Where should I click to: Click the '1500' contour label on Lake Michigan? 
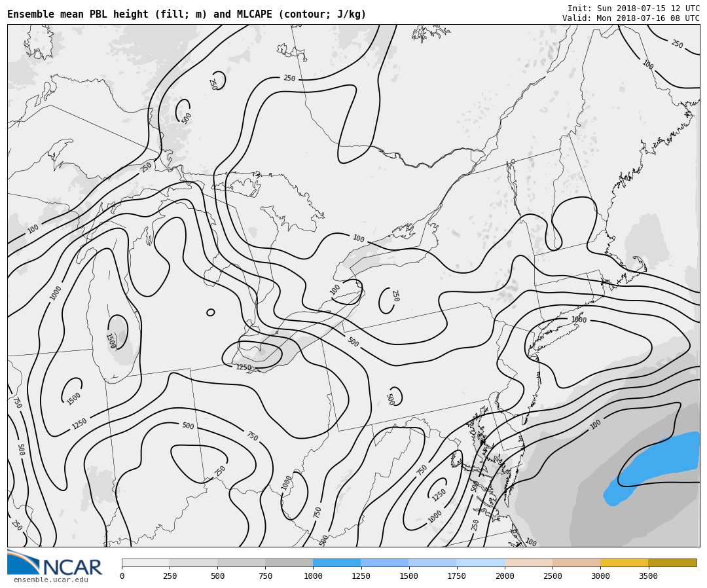point(111,341)
